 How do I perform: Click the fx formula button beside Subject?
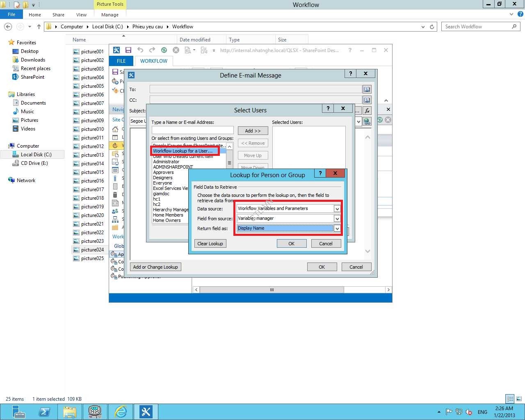coord(367,111)
